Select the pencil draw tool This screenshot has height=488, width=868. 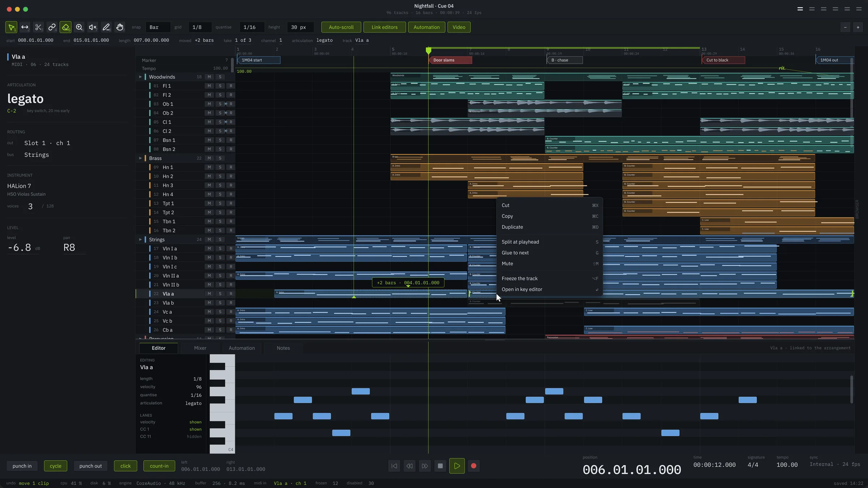(106, 27)
